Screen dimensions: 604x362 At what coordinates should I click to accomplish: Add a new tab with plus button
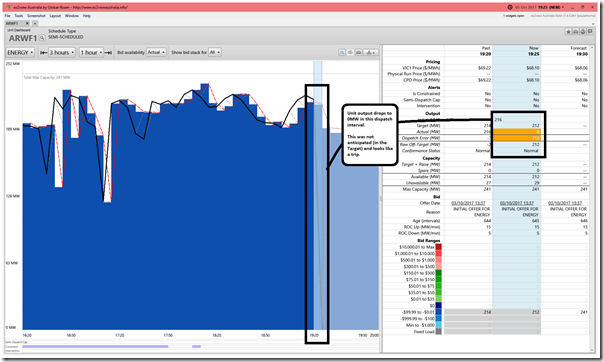click(35, 23)
